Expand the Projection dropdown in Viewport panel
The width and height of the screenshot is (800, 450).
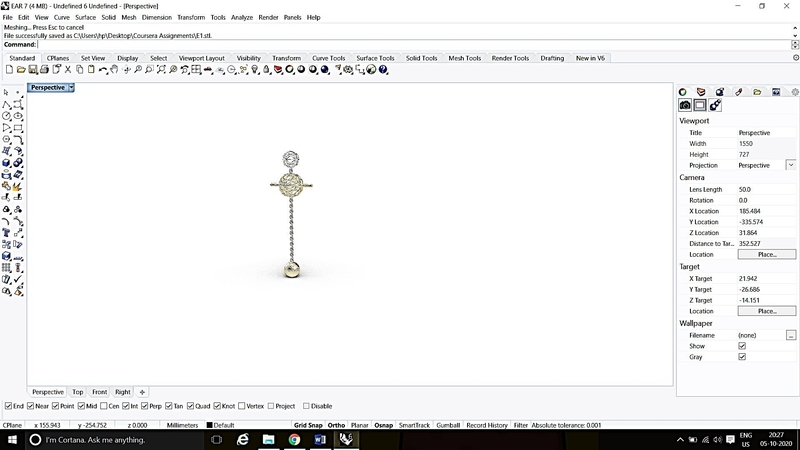pyautogui.click(x=790, y=165)
